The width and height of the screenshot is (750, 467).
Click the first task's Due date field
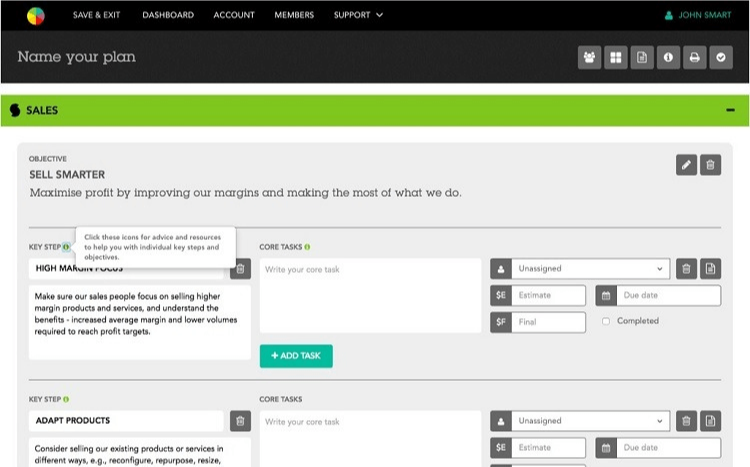click(x=668, y=295)
